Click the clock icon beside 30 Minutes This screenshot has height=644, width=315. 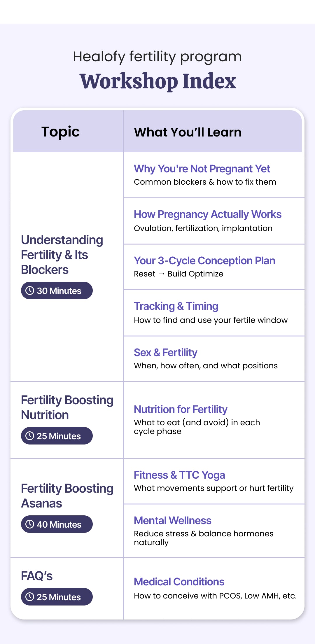click(30, 290)
